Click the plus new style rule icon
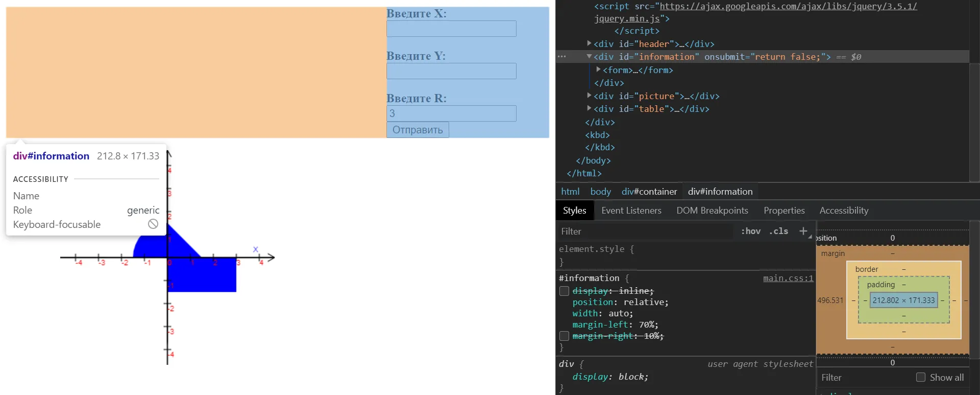 pyautogui.click(x=803, y=231)
